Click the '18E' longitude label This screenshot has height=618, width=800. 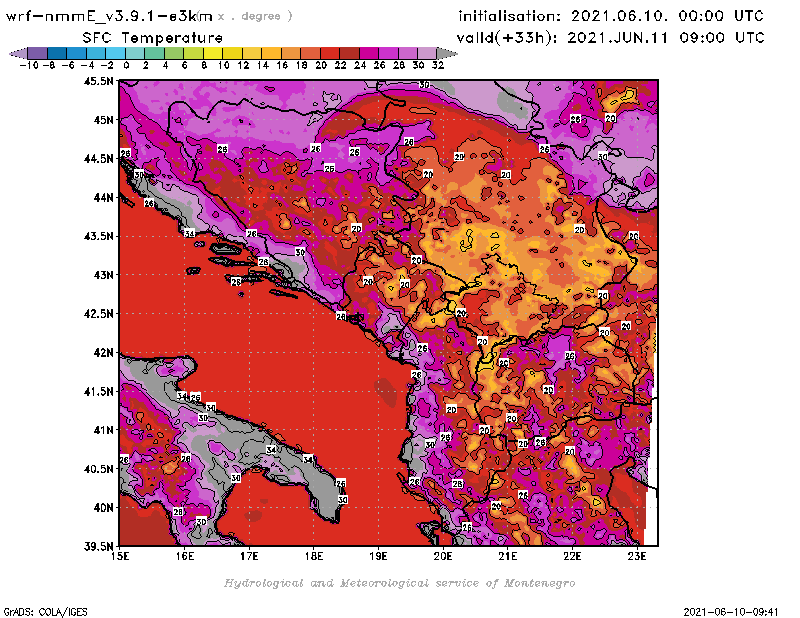click(314, 556)
